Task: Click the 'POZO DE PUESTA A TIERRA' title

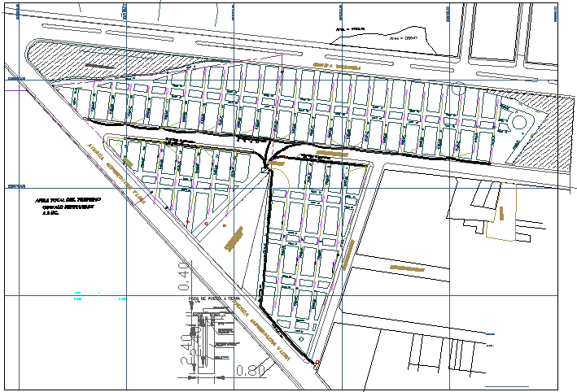Action: click(x=214, y=299)
